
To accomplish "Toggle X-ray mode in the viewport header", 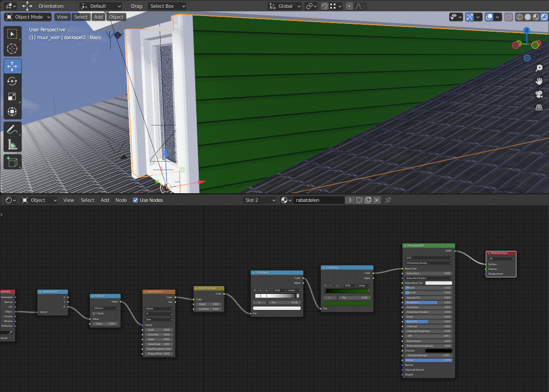I will (x=508, y=17).
